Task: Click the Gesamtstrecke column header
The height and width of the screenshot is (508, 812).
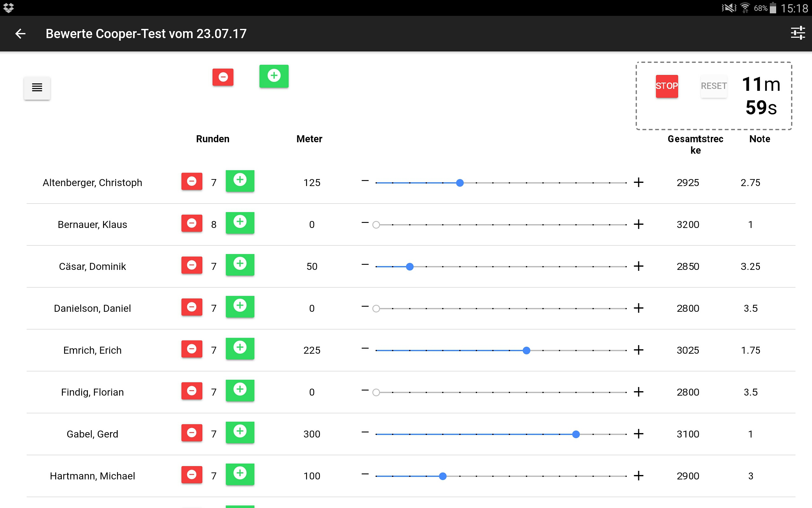Action: pos(695,144)
